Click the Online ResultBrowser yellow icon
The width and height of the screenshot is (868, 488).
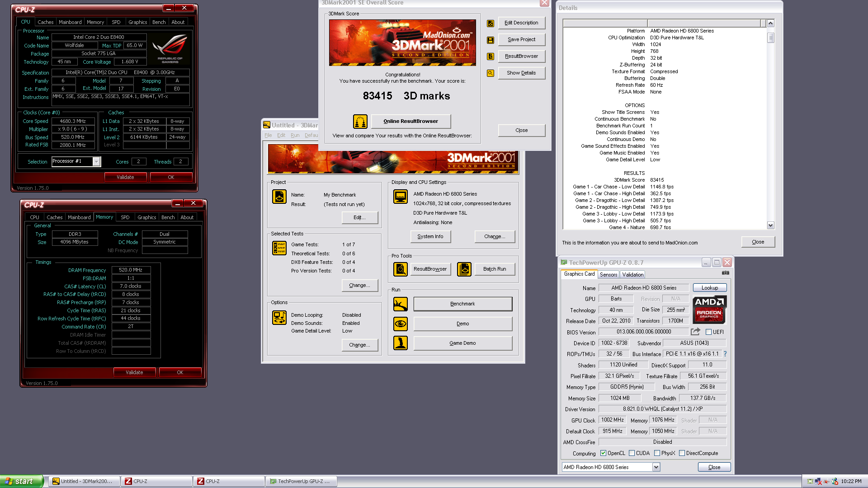360,122
